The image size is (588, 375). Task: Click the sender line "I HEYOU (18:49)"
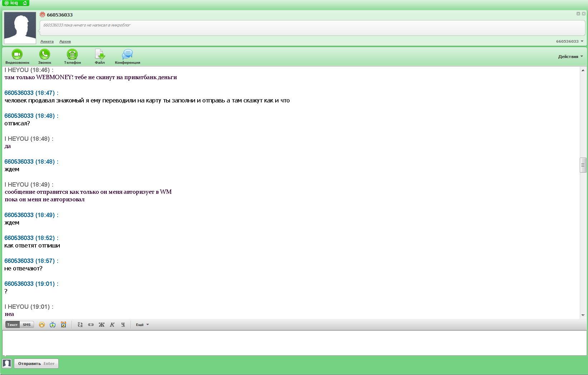29,184
